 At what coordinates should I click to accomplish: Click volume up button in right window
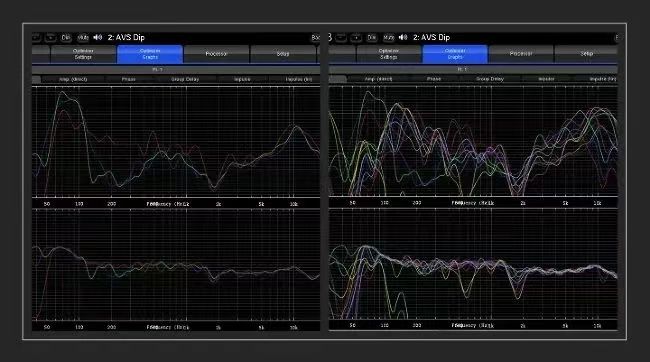[356, 38]
